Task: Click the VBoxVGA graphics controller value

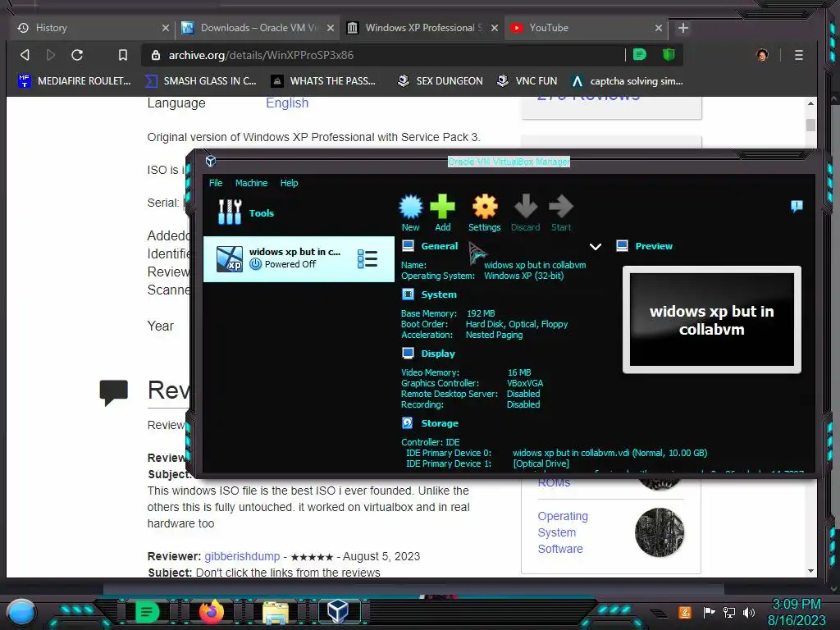Action: (x=525, y=383)
